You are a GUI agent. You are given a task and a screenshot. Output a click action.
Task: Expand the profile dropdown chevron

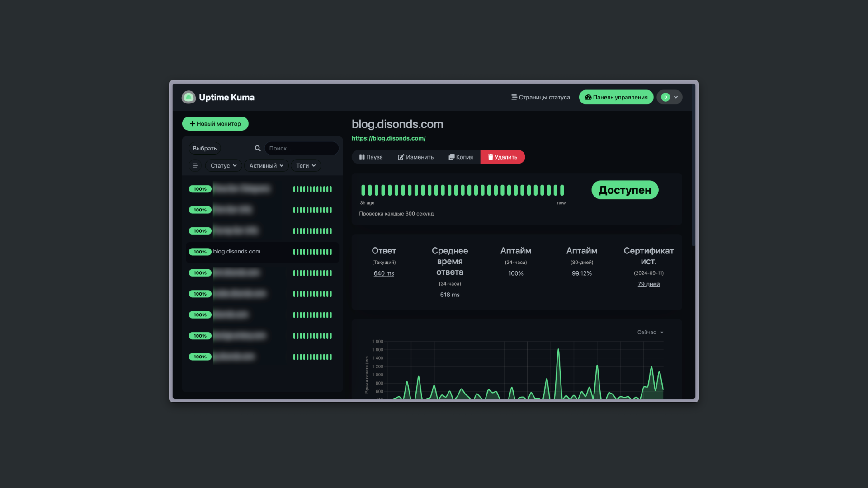(676, 97)
